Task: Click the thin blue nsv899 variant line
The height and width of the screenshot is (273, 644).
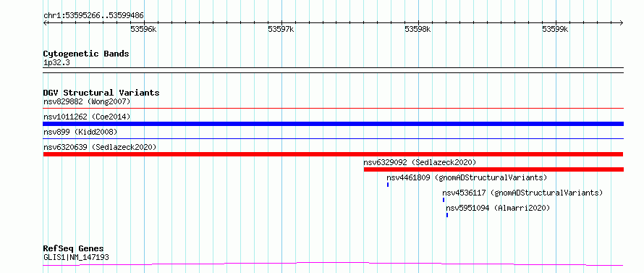Action: 333,139
